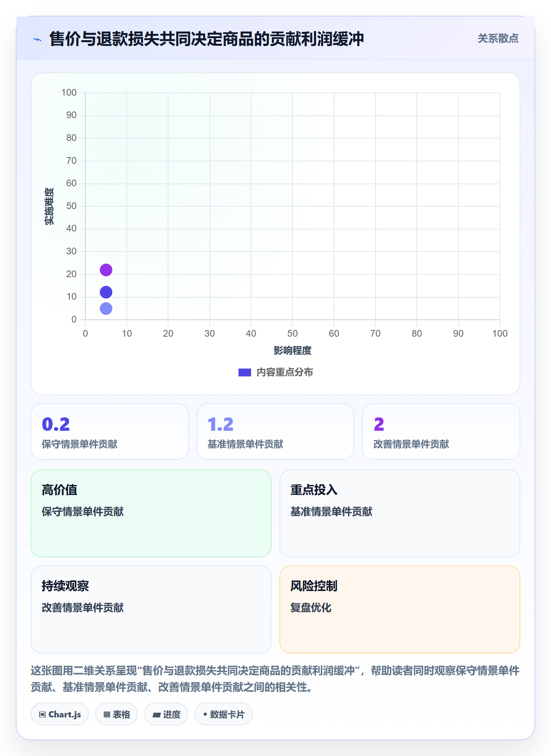This screenshot has height=756, width=551.
Task: Click the lightning bolt icon beside the title
Action: click(x=37, y=39)
